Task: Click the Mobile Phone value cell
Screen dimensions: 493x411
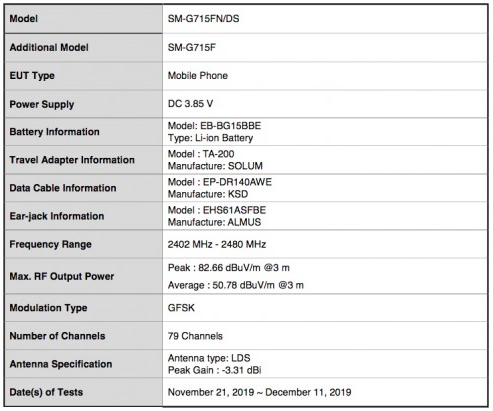Action: 325,76
